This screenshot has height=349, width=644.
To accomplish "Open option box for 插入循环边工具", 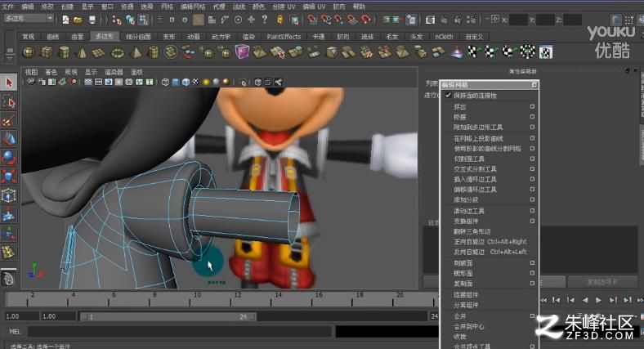I will click(532, 179).
